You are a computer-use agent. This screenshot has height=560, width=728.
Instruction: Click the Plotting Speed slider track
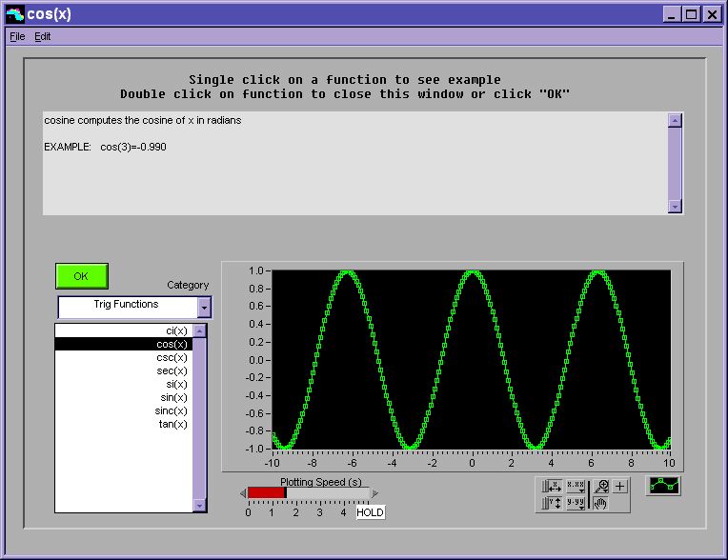[x=327, y=492]
